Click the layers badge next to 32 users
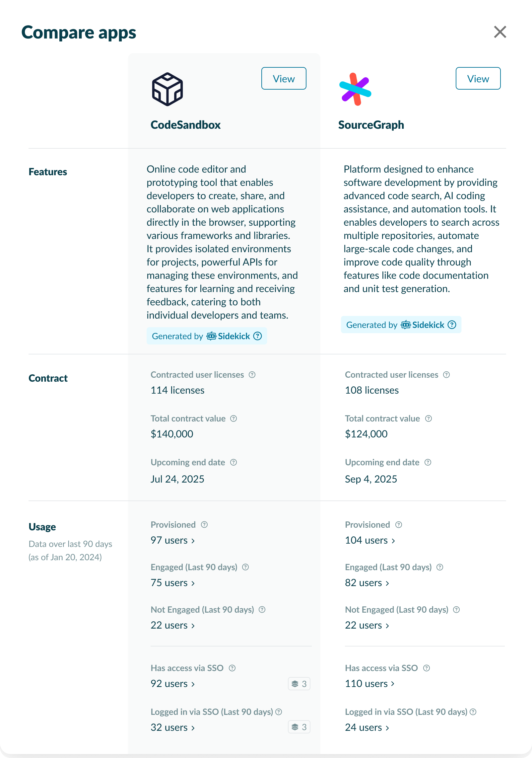Viewport: 532px width, 758px height. [299, 727]
